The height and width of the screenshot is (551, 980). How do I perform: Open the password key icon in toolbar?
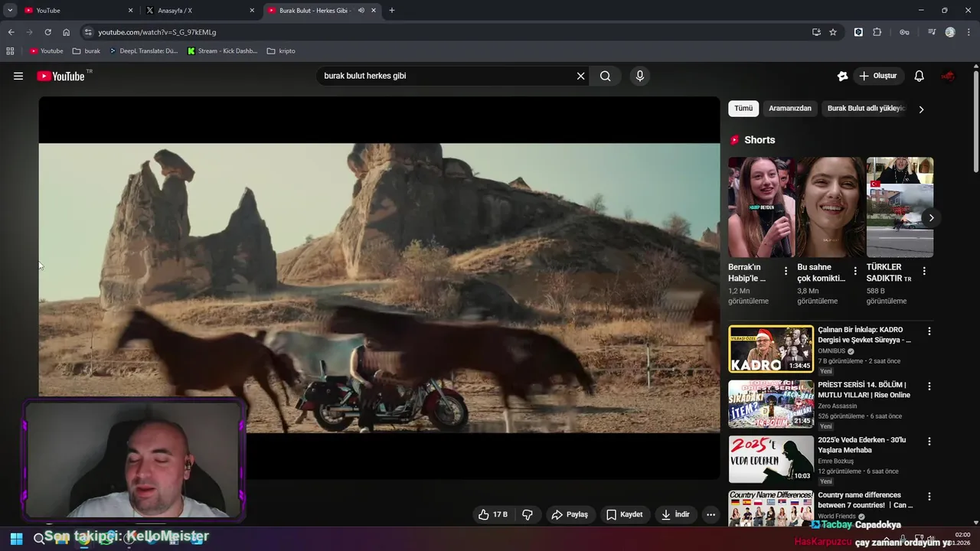point(904,32)
